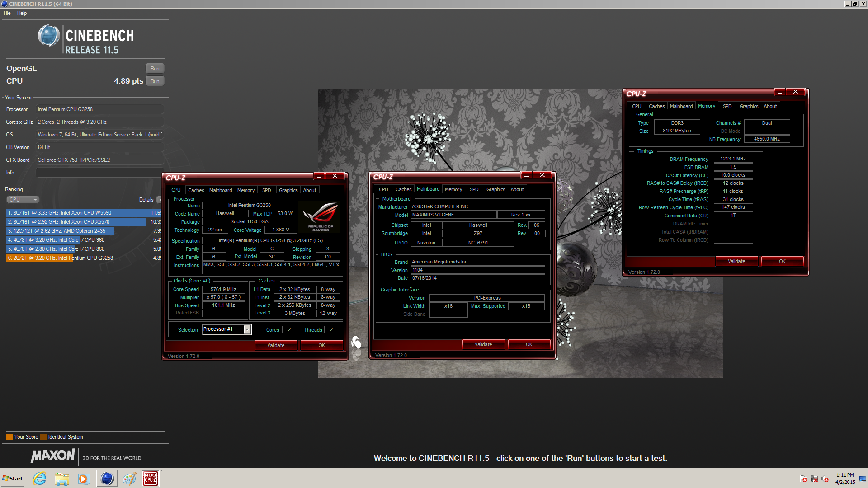Select ranking row Core i7 CPU 960
Viewport: 868px width, 488px height.
84,240
